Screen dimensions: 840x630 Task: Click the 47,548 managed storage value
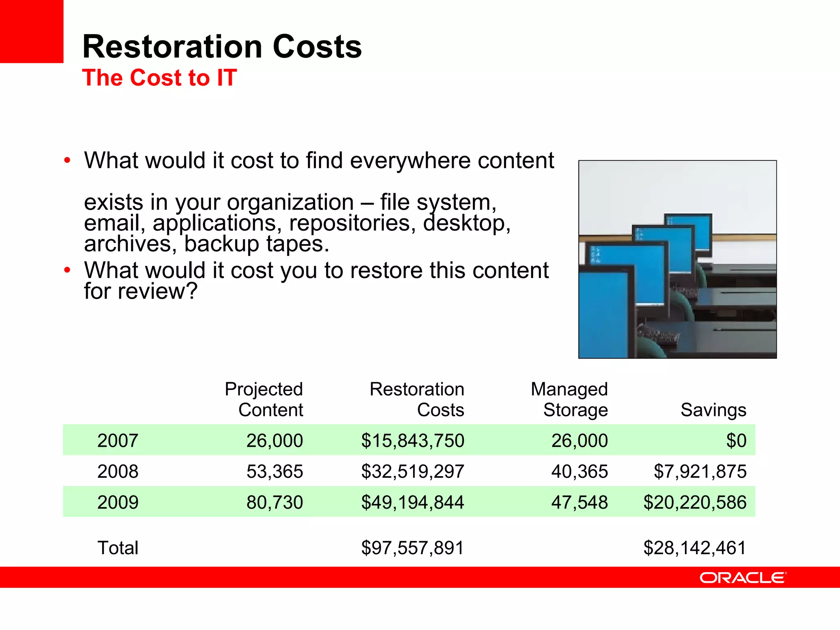[580, 502]
